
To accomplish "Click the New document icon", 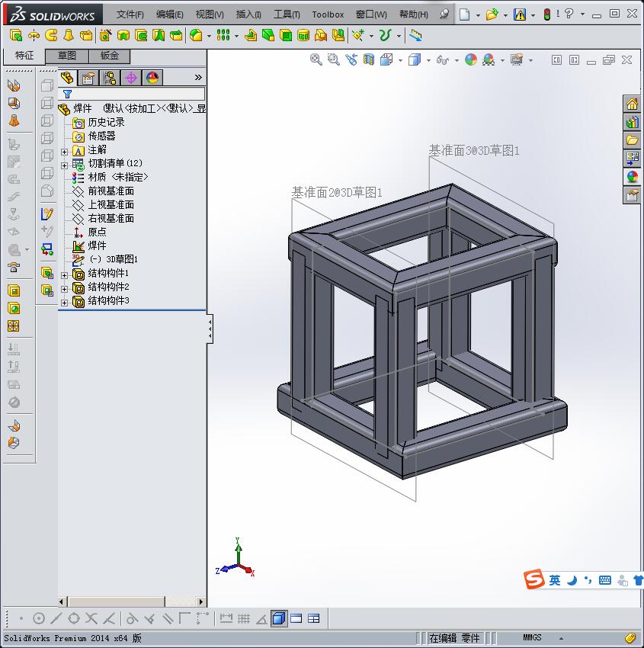I will tap(465, 14).
